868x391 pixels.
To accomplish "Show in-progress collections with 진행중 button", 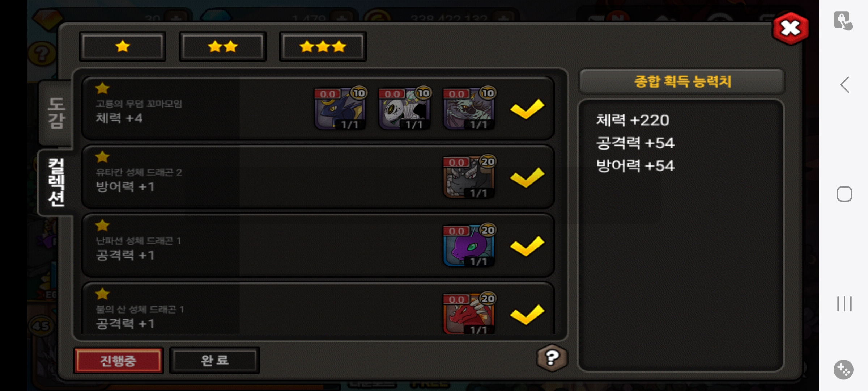I will tap(118, 361).
